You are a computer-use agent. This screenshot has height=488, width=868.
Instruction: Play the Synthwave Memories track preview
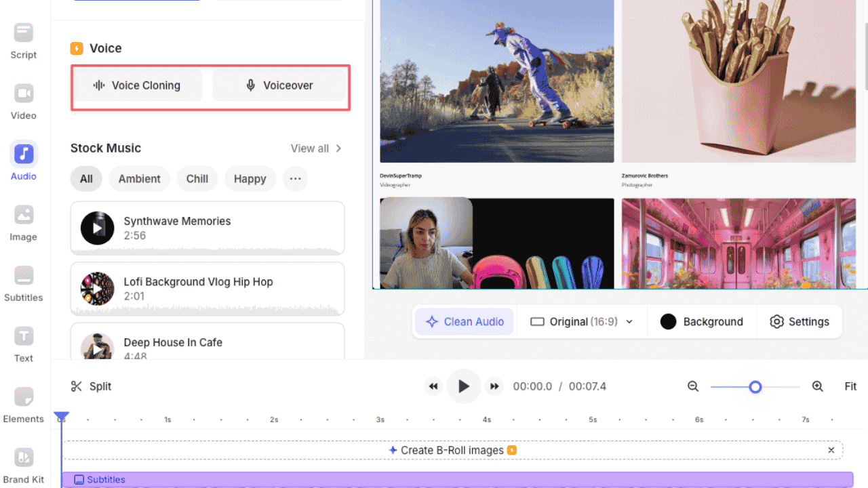(x=97, y=228)
